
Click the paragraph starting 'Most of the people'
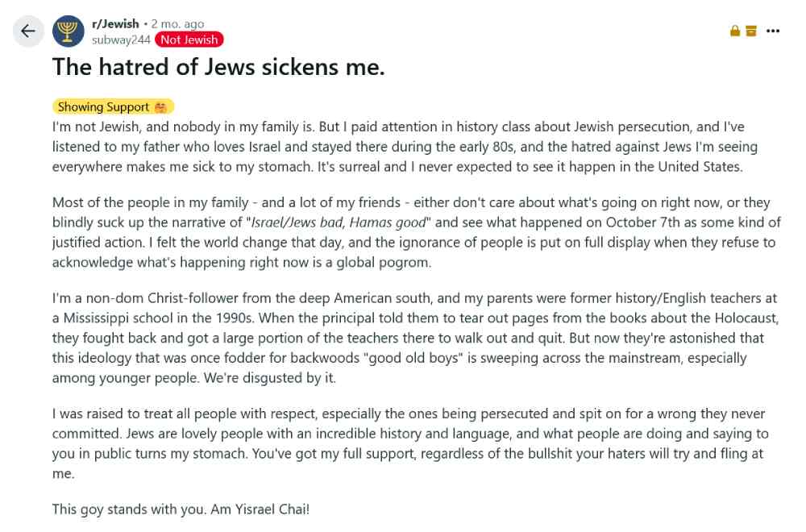point(417,232)
